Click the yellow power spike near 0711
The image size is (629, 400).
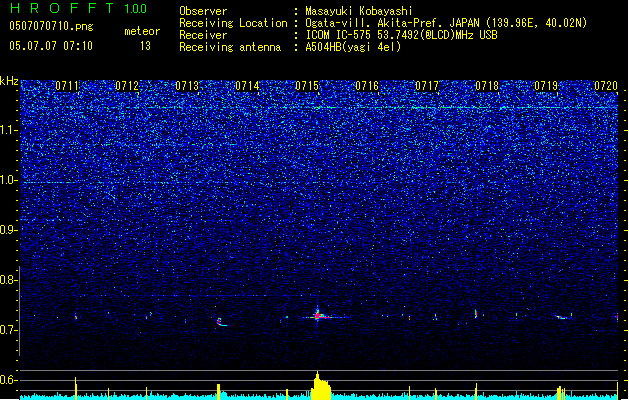[76, 388]
